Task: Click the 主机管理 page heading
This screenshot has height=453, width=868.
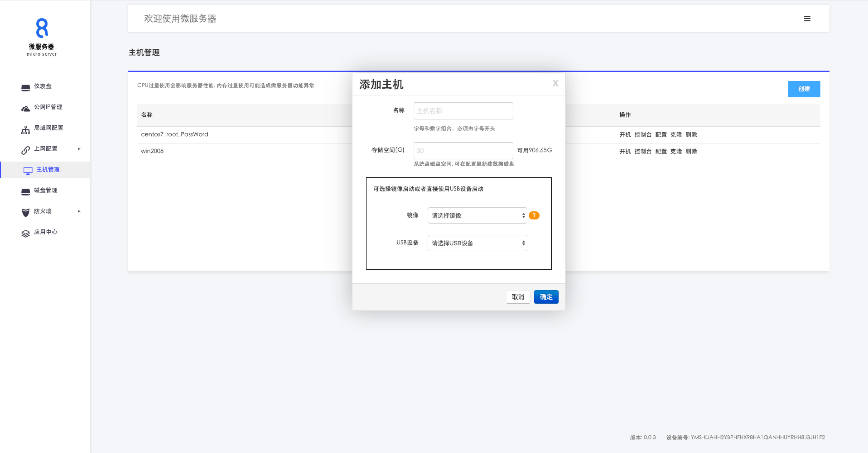Action: 144,52
